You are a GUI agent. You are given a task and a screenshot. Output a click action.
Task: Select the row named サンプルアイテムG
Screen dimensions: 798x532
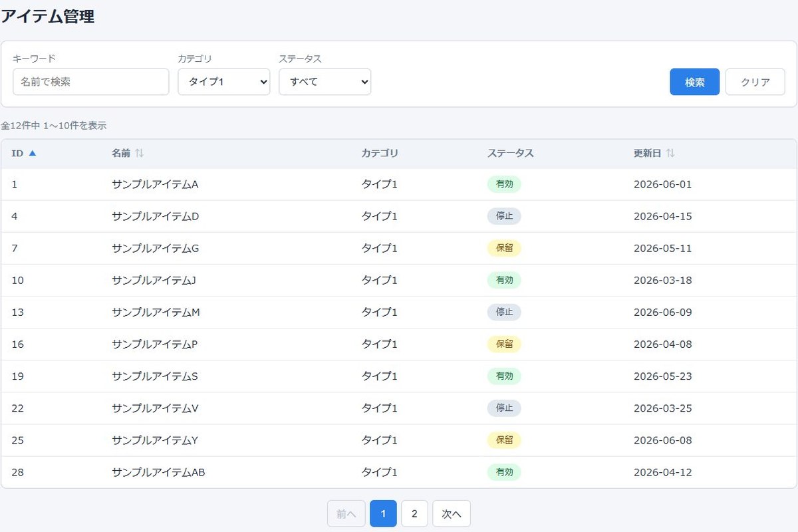399,248
